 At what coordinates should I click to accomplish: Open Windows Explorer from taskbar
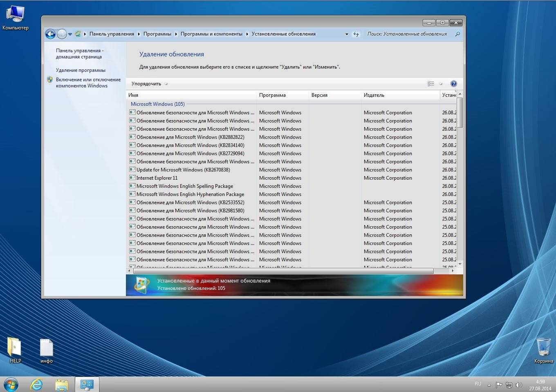pos(62,384)
